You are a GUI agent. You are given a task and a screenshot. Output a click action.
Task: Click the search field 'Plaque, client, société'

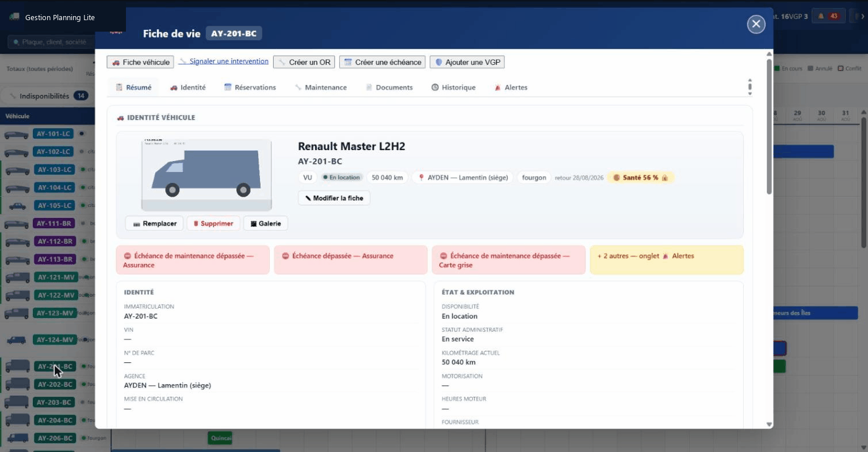[x=51, y=42]
